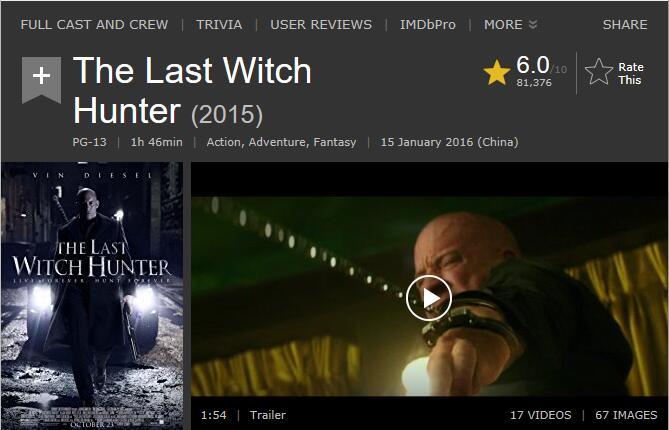The width and height of the screenshot is (669, 430).
Task: Click the Trailer label below the video
Action: 268,415
